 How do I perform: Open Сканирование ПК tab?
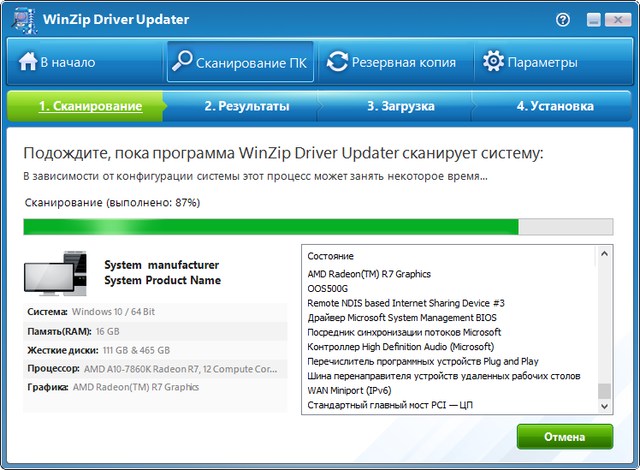pyautogui.click(x=240, y=62)
